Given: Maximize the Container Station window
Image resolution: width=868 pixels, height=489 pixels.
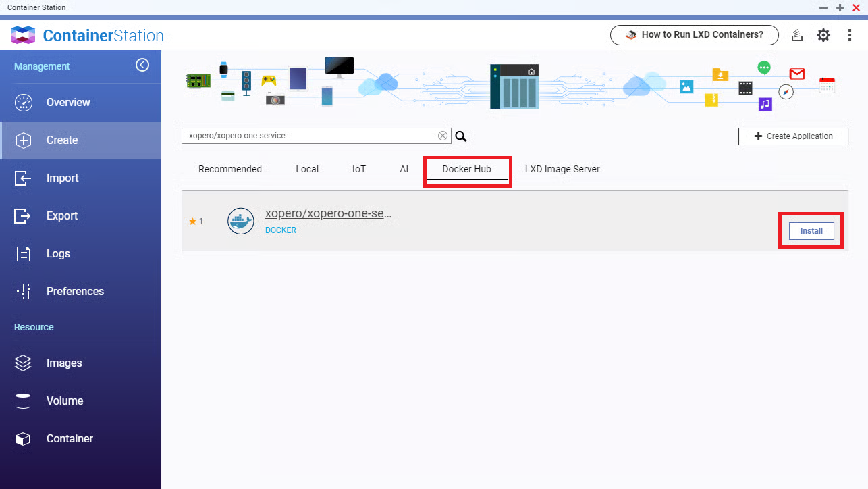Looking at the screenshot, I should pos(840,7).
